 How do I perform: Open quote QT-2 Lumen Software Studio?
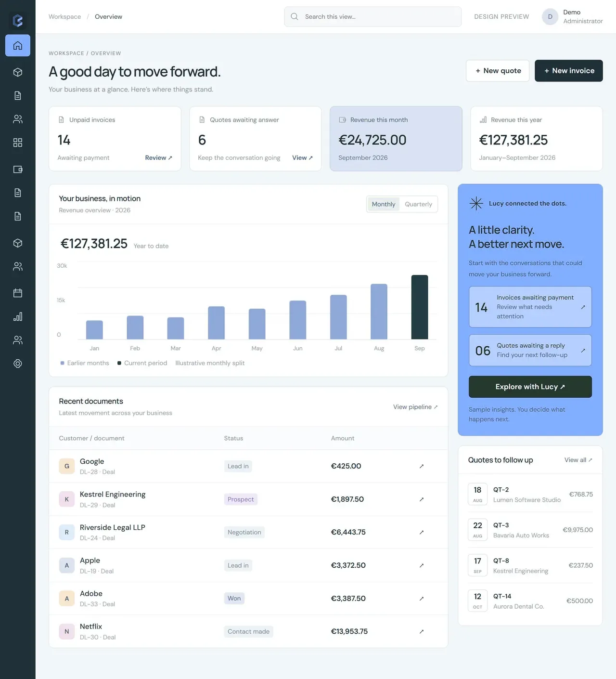[530, 495]
